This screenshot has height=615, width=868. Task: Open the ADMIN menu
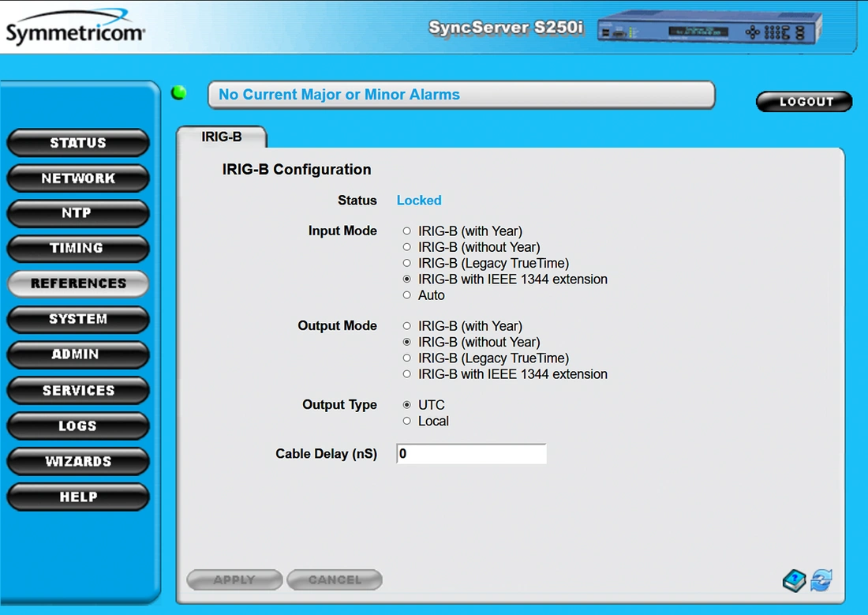pos(78,354)
